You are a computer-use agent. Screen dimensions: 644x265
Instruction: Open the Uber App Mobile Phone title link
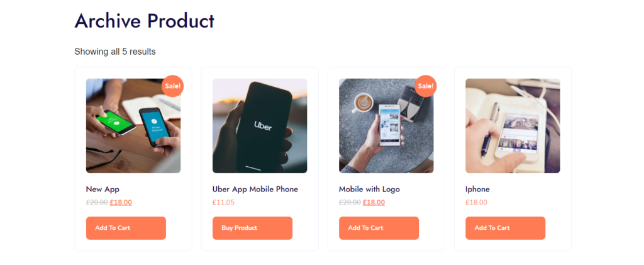(255, 189)
